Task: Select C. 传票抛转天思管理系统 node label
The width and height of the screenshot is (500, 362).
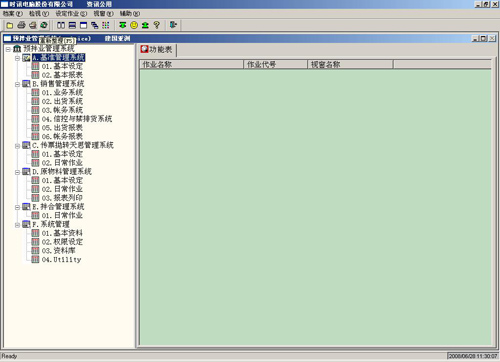Action: click(x=73, y=145)
